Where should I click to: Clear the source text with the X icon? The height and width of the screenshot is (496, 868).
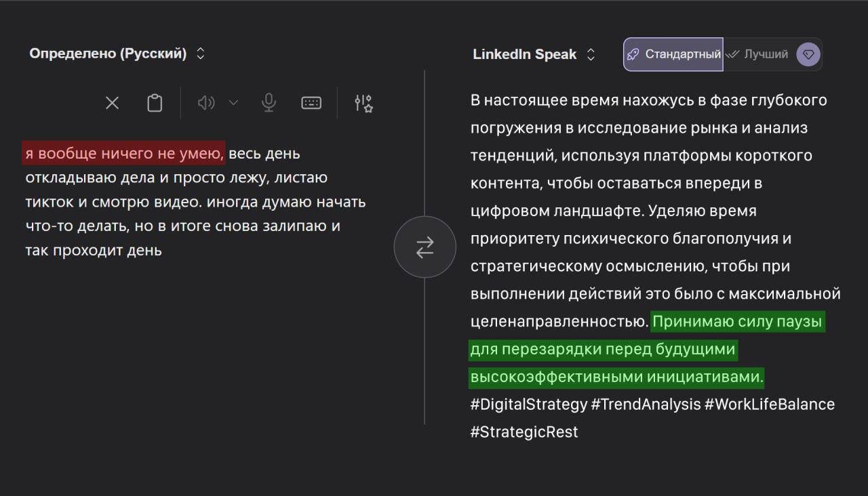click(112, 102)
